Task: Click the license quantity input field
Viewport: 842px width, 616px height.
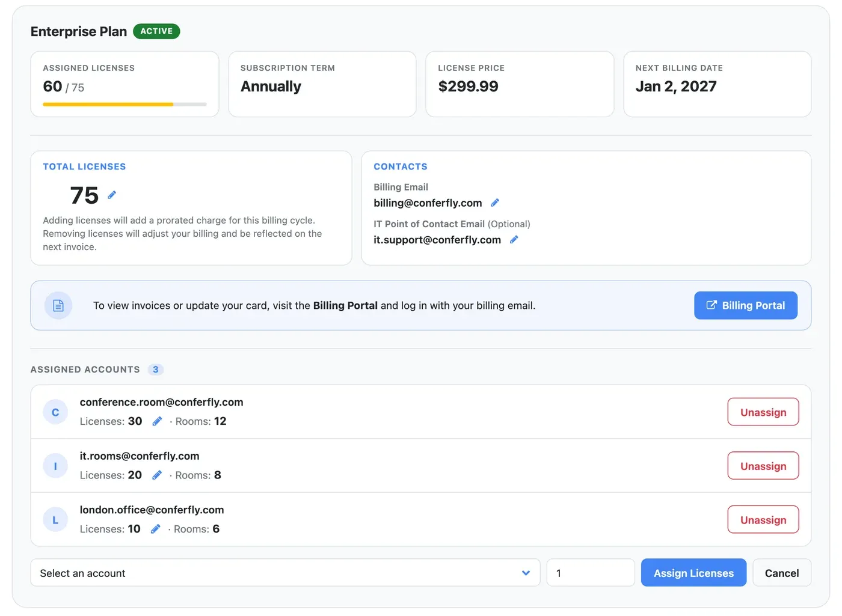Action: pyautogui.click(x=591, y=573)
